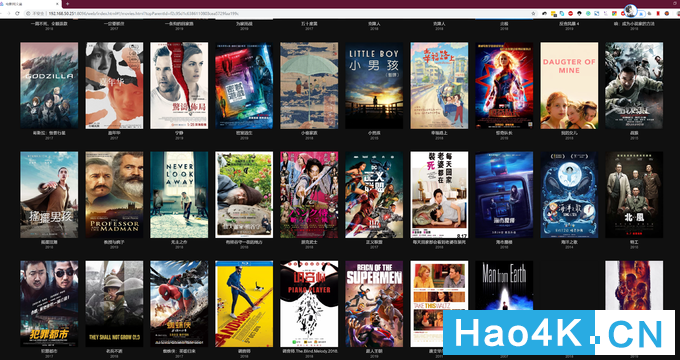Close the movie library browser tab
Screen dimensions: 680x360
57,4
